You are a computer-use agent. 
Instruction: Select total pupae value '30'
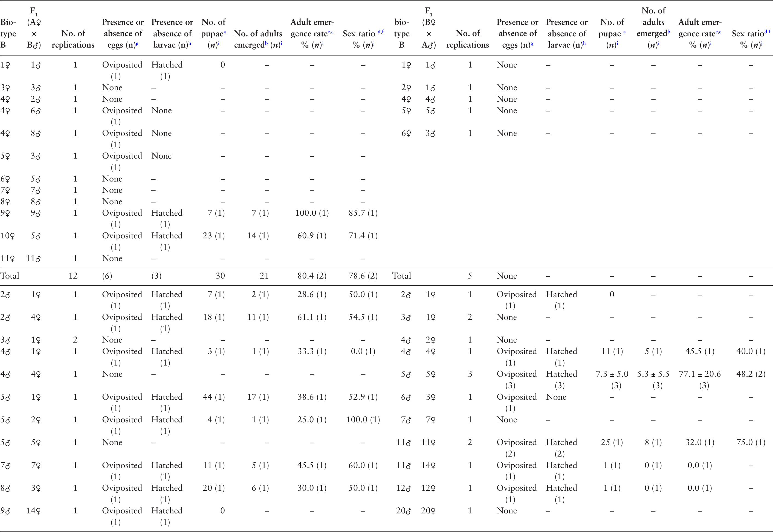220,276
